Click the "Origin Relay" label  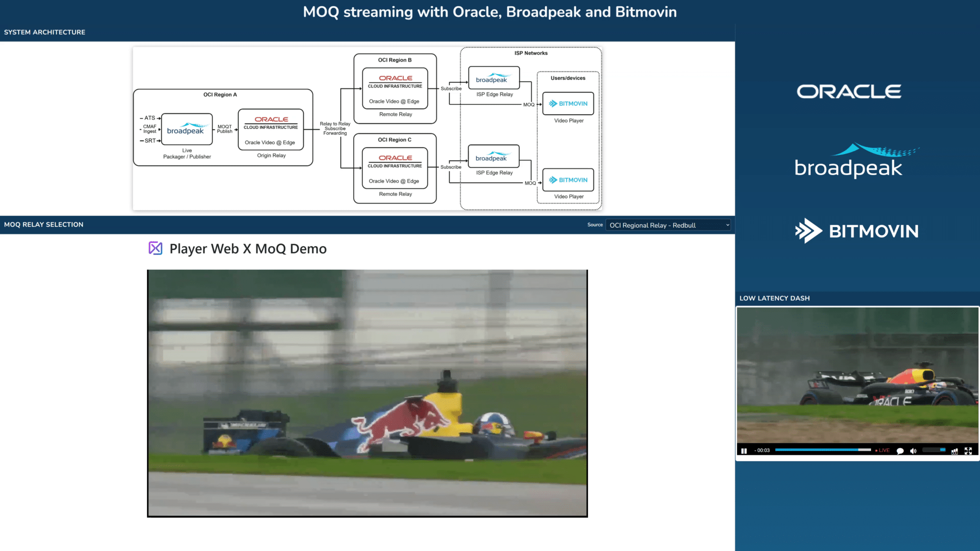[x=271, y=155]
